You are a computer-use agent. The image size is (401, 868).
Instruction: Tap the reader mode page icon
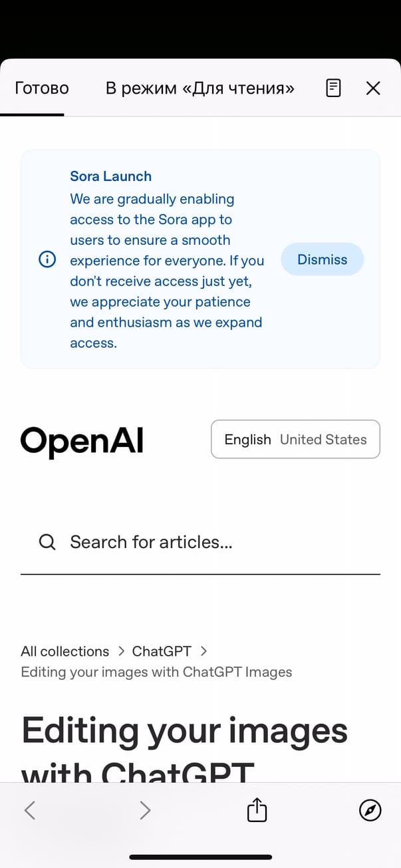(x=333, y=88)
